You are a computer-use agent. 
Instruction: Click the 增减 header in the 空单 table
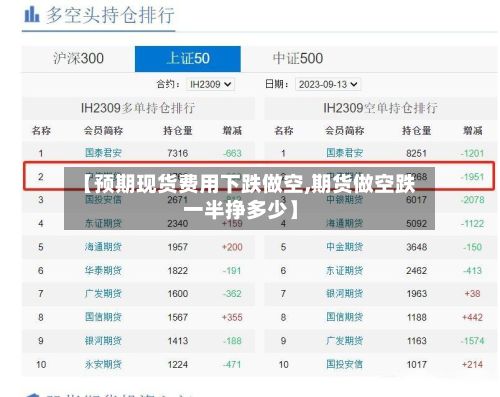click(473, 130)
